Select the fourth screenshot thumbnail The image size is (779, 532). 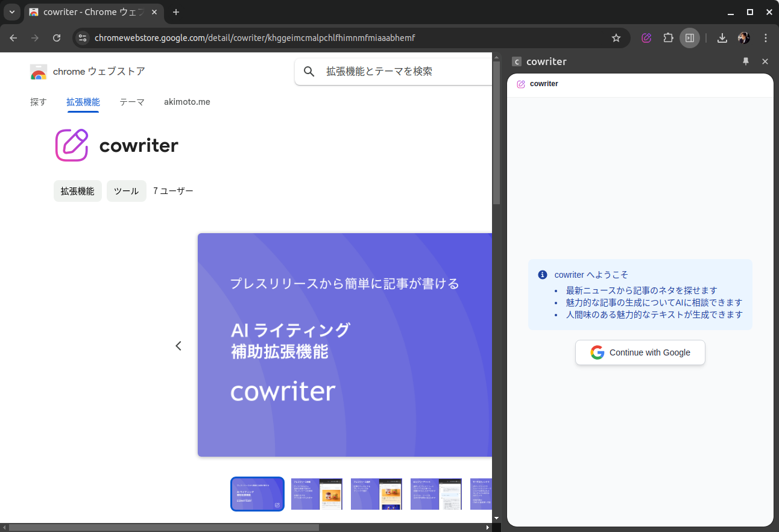(x=436, y=494)
